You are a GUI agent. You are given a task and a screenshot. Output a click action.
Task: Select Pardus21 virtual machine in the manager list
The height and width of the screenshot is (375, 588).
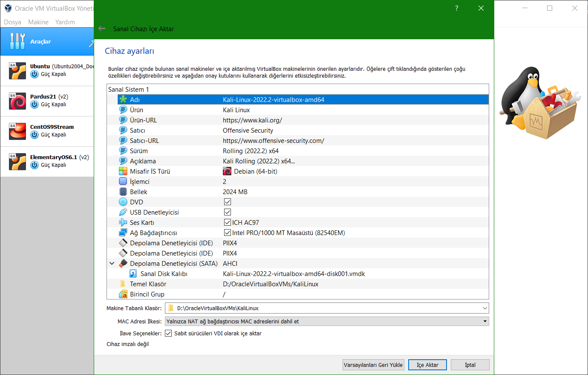(47, 101)
